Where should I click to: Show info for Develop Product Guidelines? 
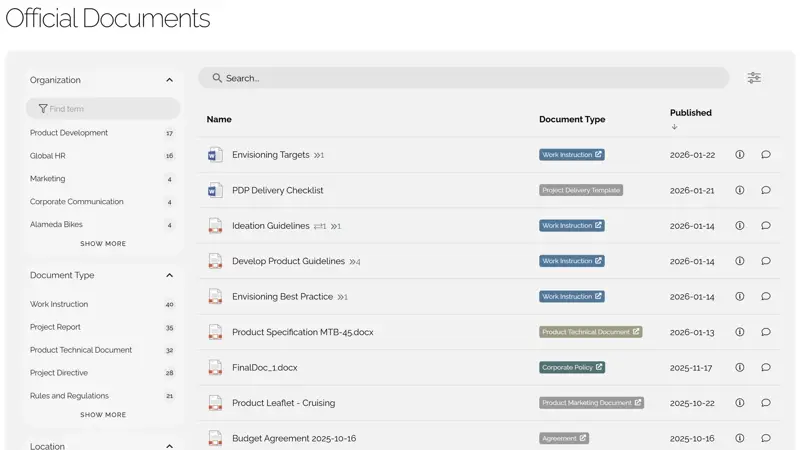click(740, 261)
